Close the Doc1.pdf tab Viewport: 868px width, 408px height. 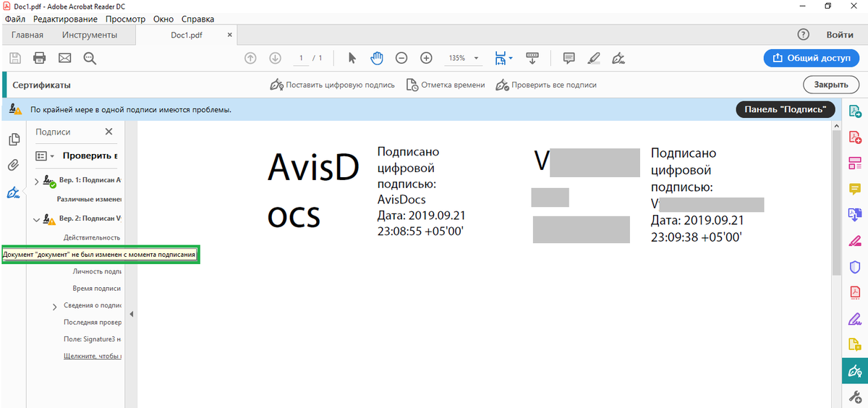pos(230,34)
